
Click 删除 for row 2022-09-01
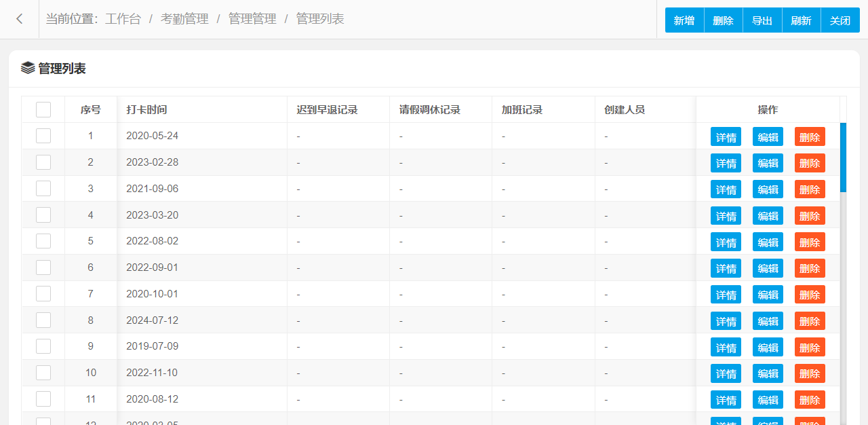click(x=810, y=268)
